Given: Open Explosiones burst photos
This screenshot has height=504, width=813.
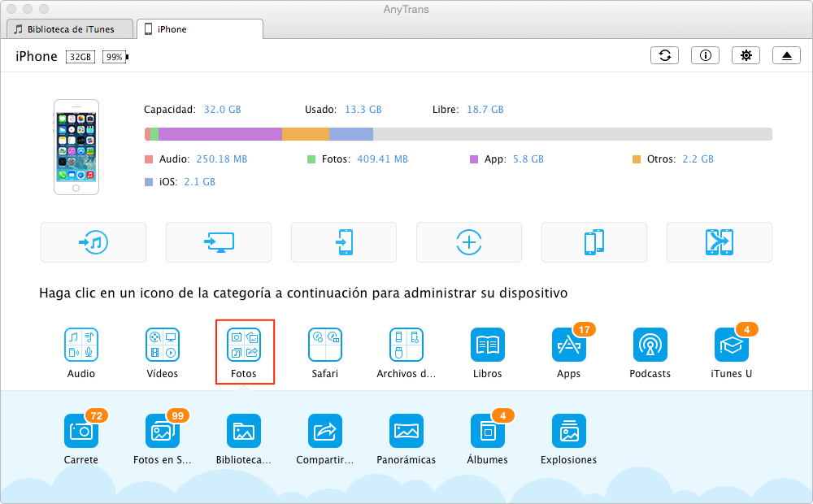Looking at the screenshot, I should pos(569,431).
